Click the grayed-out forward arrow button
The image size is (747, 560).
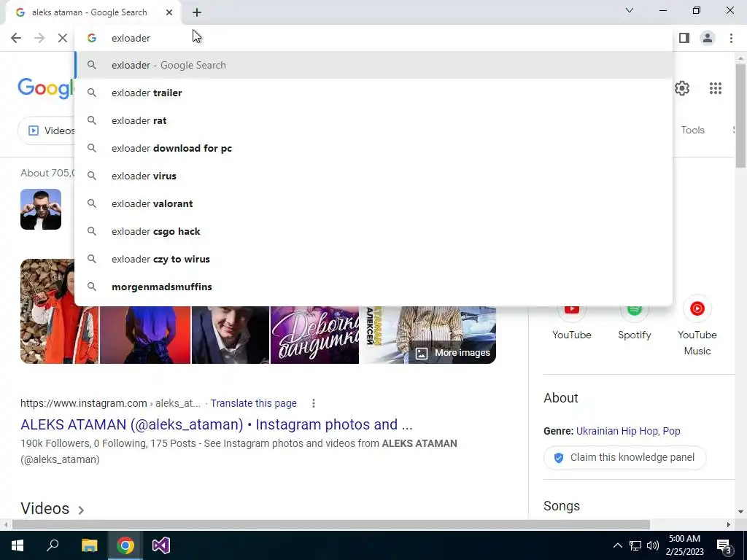point(39,38)
